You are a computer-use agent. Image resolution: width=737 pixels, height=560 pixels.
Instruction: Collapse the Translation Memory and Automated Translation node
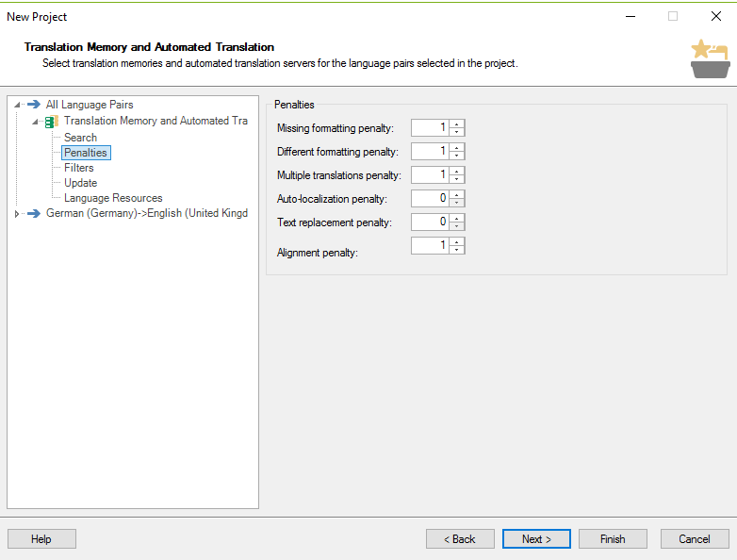35,122
